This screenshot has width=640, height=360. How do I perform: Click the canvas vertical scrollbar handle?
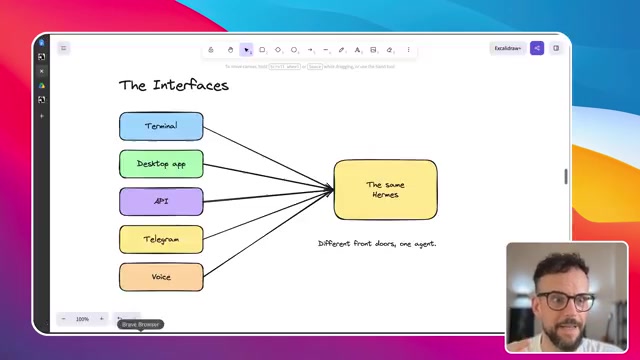[x=566, y=177]
